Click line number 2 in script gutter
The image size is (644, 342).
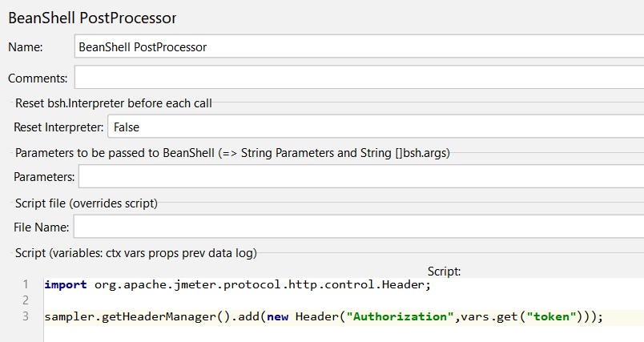26,300
